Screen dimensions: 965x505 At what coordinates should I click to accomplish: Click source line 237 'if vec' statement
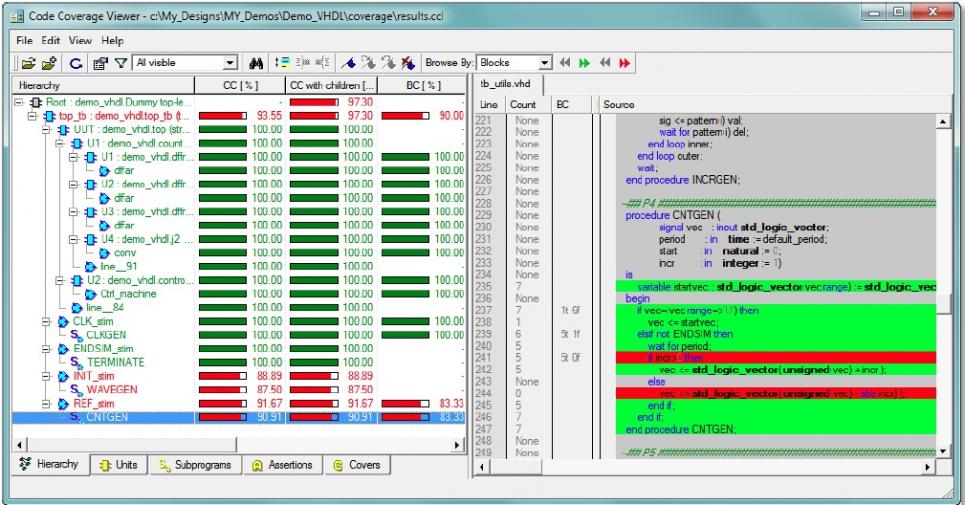point(698,311)
